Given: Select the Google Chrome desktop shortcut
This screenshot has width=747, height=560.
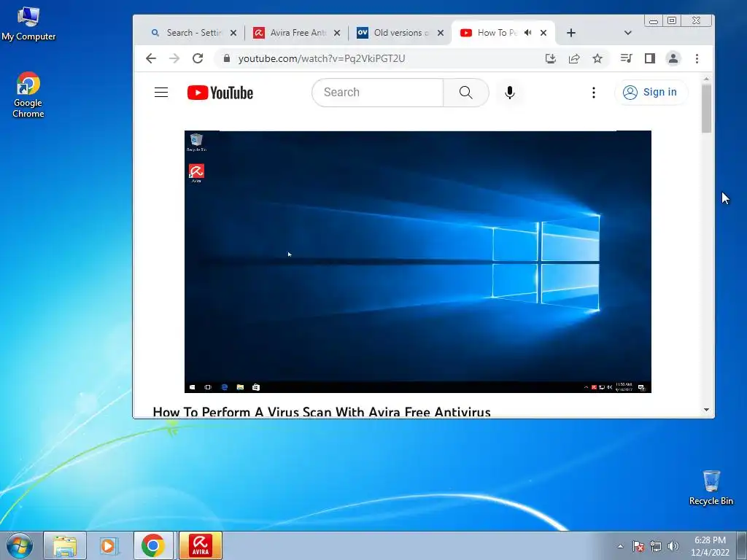Looking at the screenshot, I should click(x=28, y=95).
